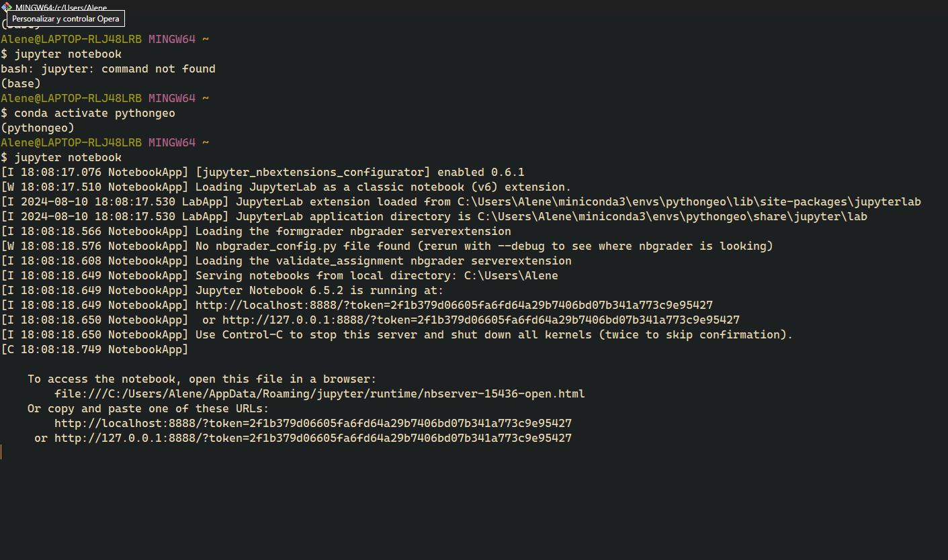Viewport: 948px width, 560px height.
Task: Click the "jupyter notebook" command after the pythongeo prompt
Action: tap(67, 157)
